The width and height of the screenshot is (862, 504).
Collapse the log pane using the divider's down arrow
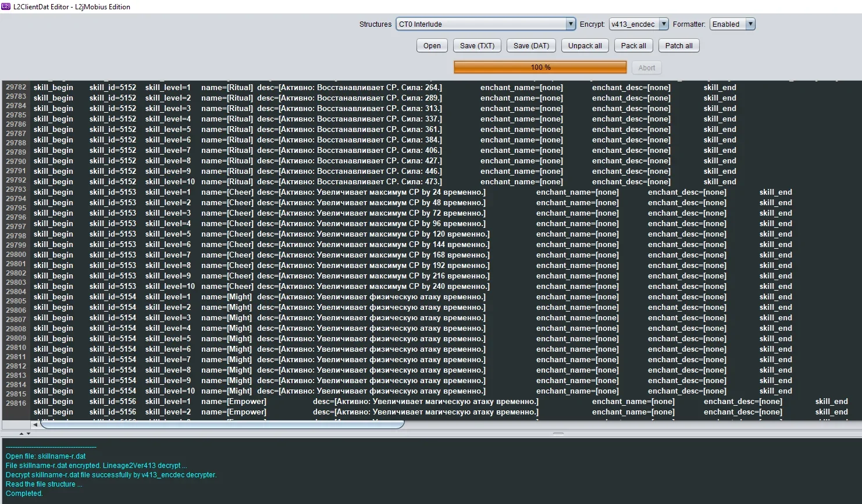coord(29,434)
